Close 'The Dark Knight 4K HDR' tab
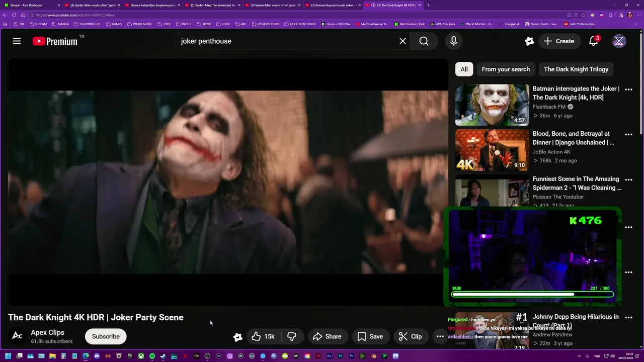Image resolution: width=644 pixels, height=362 pixels. pos(420,5)
